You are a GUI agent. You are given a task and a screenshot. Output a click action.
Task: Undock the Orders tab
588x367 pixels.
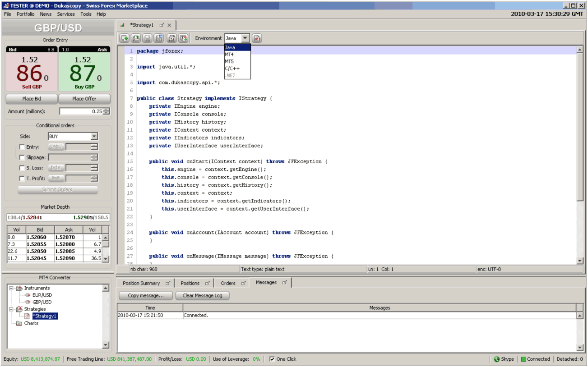(x=243, y=283)
